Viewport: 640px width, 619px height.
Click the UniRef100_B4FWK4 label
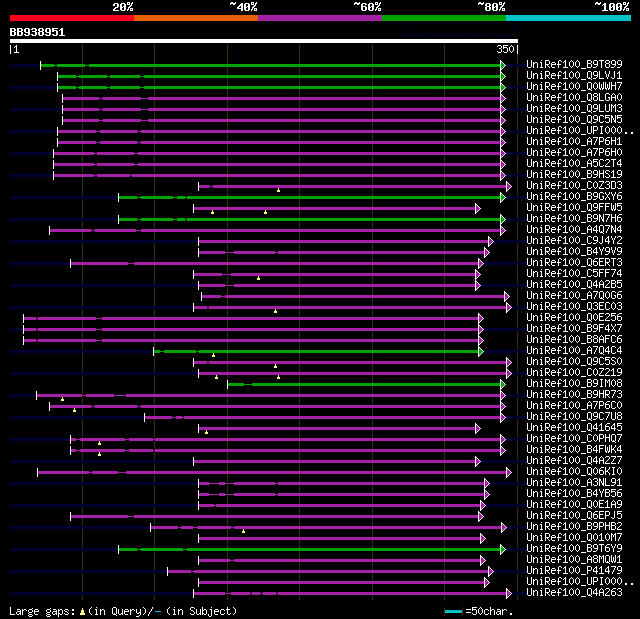pos(574,450)
